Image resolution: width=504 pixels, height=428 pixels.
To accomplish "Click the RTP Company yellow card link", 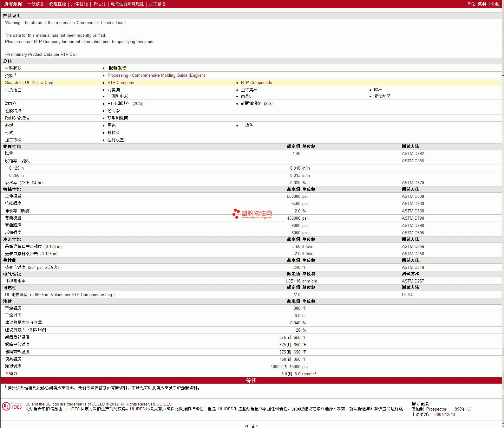I will pyautogui.click(x=121, y=82).
